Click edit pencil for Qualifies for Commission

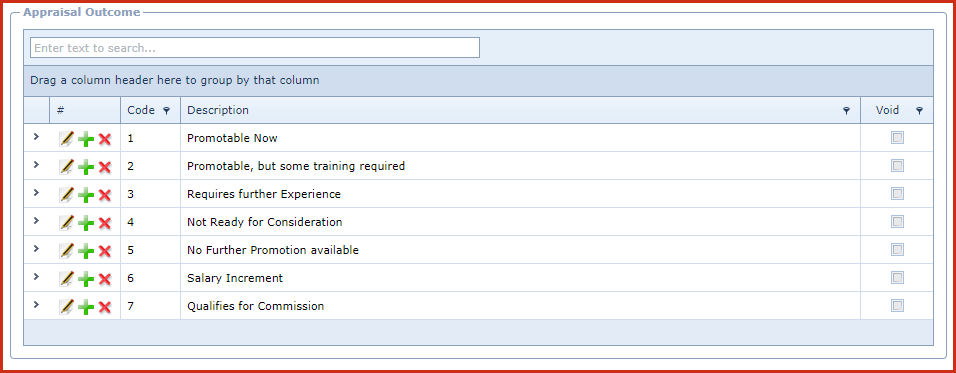point(66,307)
